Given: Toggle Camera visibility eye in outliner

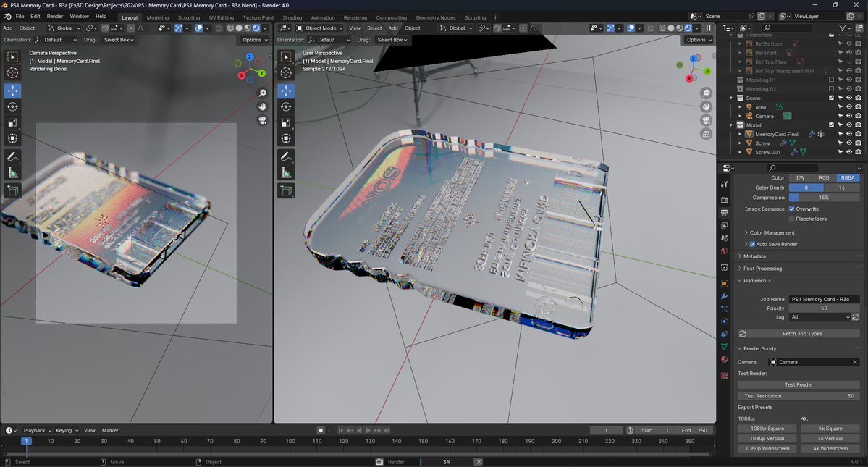Looking at the screenshot, I should pyautogui.click(x=849, y=116).
